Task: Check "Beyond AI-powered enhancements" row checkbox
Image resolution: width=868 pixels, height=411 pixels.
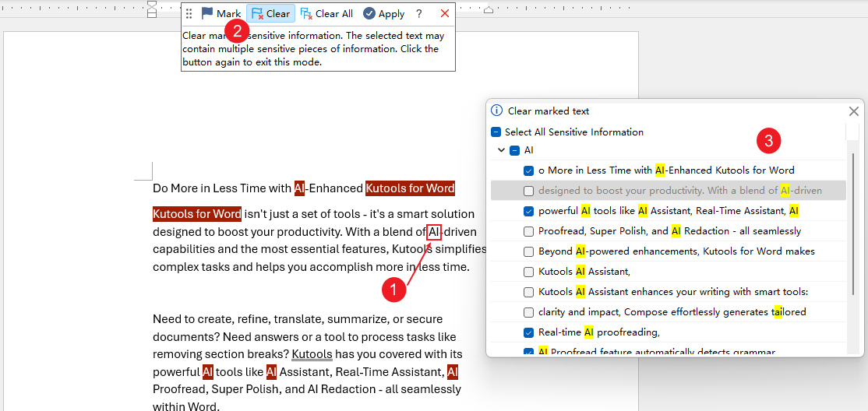Action: pyautogui.click(x=528, y=251)
